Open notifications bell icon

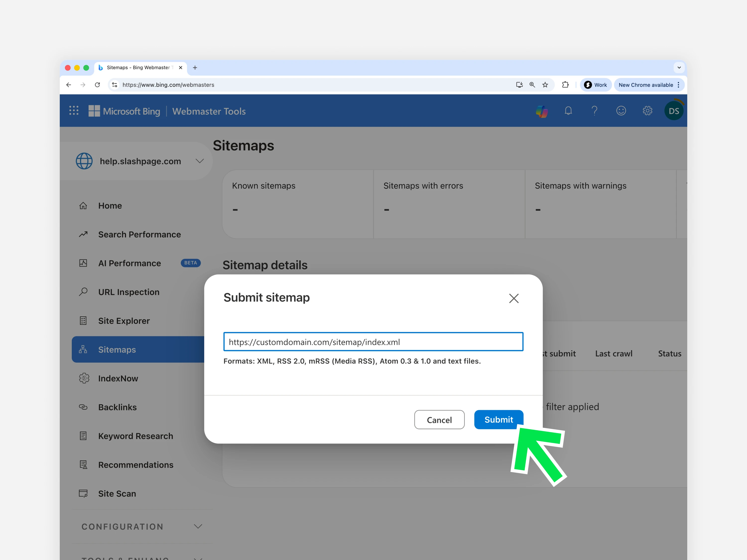pos(568,111)
